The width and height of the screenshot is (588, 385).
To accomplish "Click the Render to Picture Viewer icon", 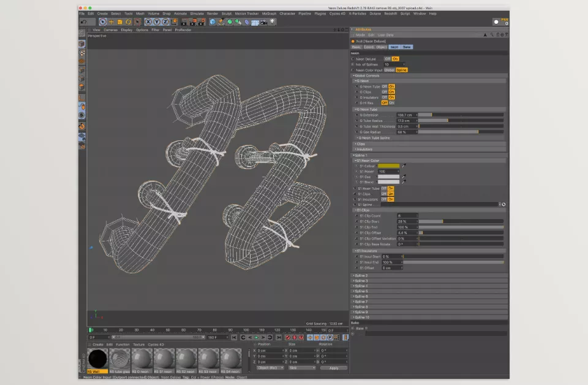I will coord(193,22).
